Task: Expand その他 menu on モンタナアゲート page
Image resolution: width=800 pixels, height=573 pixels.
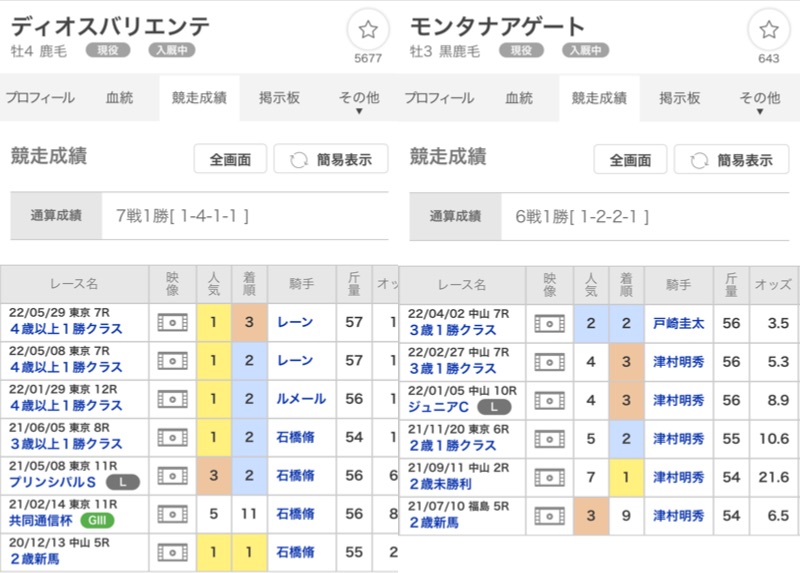Action: tap(759, 100)
